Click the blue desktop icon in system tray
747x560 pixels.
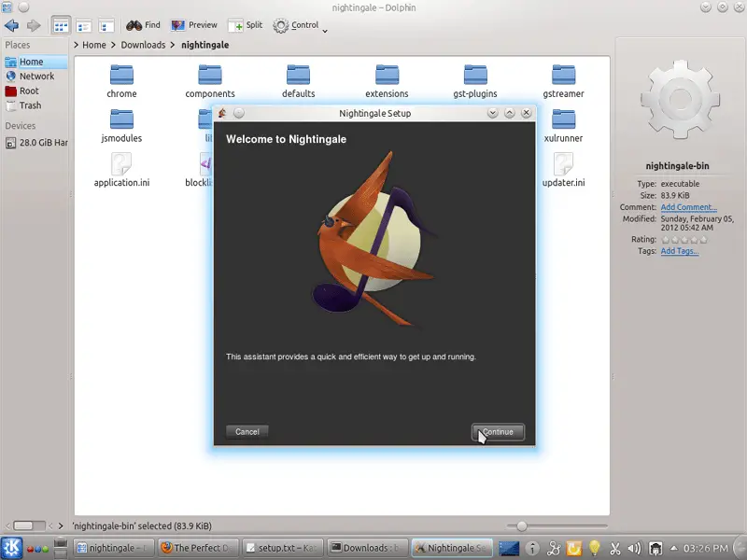point(509,549)
